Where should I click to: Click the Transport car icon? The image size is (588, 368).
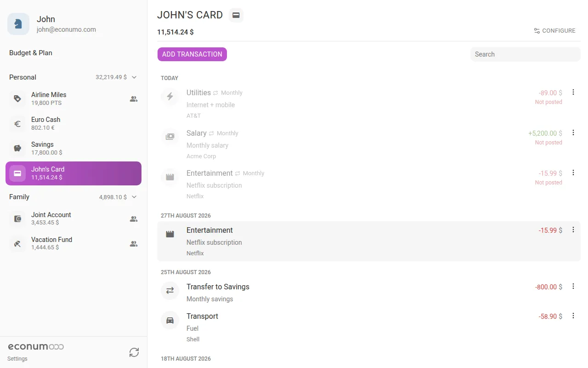click(170, 320)
